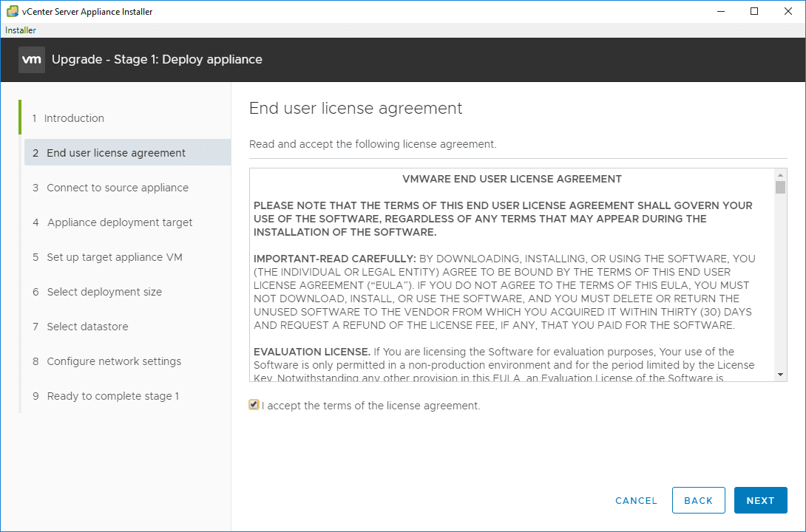Open the Installer menu
The image size is (806, 532).
tap(21, 30)
